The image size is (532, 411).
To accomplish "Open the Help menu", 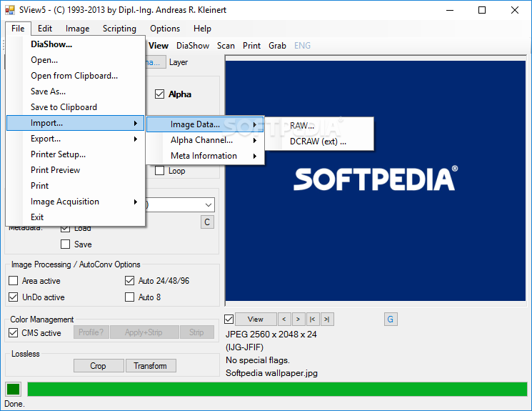I will point(202,29).
